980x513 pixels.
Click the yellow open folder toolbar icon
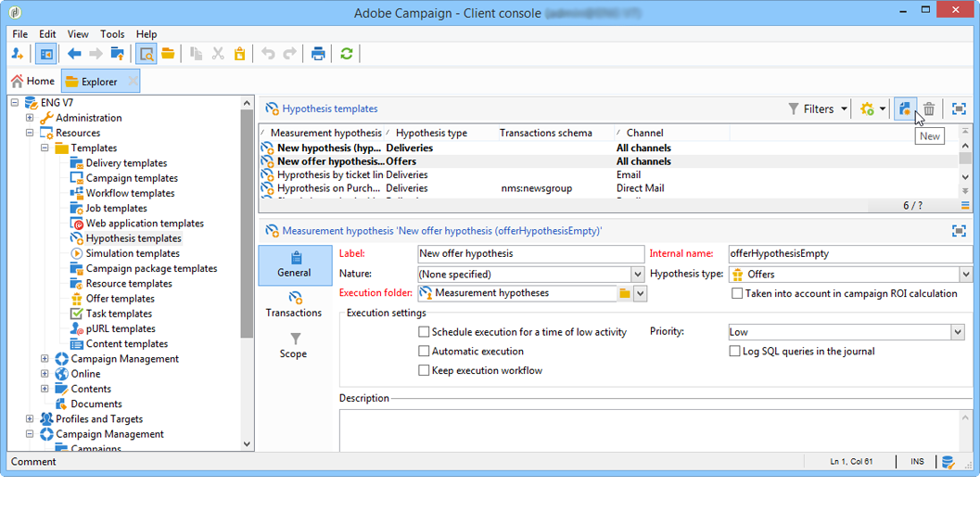point(168,54)
